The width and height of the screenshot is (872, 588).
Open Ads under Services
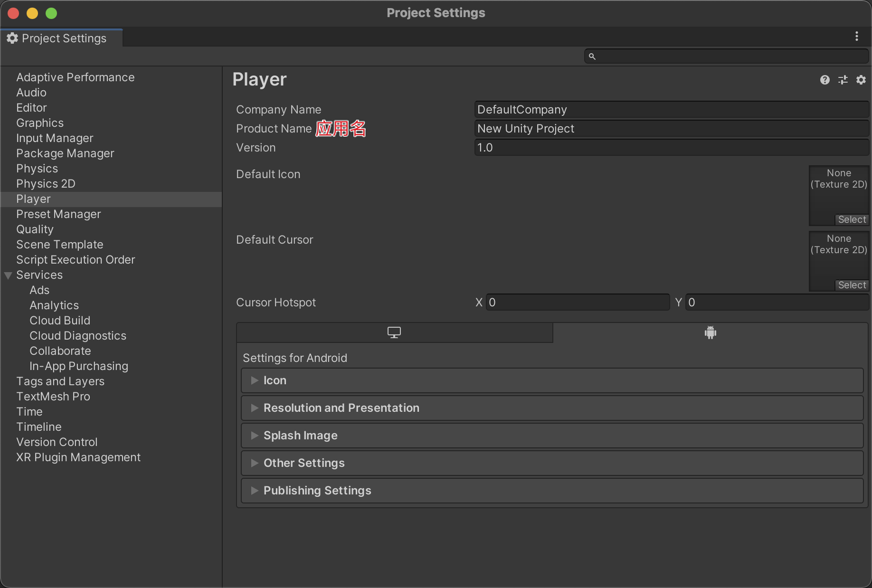coord(111,290)
